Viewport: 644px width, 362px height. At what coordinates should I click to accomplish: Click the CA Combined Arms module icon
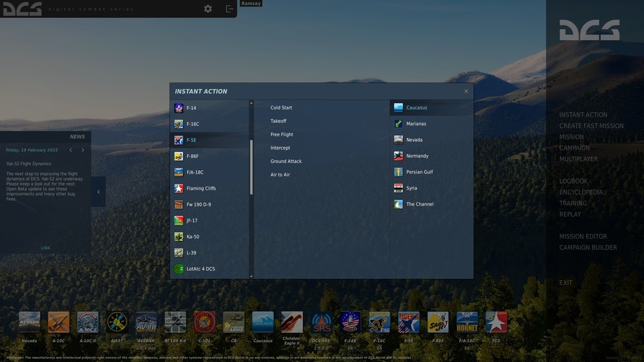(x=233, y=322)
